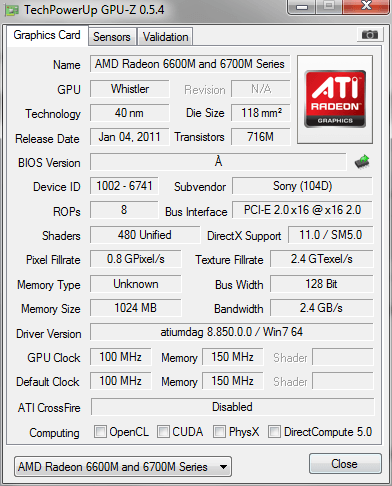Image resolution: width=392 pixels, height=486 pixels.
Task: Expand the AMD Radeon 6600M dropdown arrow
Action: click(223, 467)
